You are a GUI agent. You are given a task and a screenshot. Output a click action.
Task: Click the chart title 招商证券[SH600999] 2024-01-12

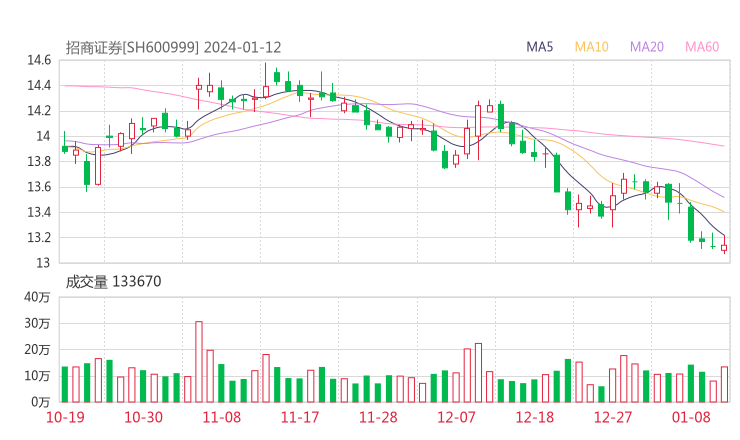click(x=173, y=47)
